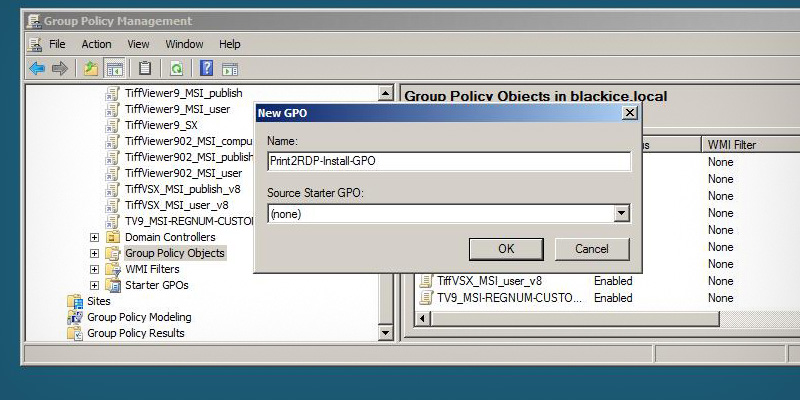Click the Up one level folder icon
The image size is (800, 400).
point(91,69)
